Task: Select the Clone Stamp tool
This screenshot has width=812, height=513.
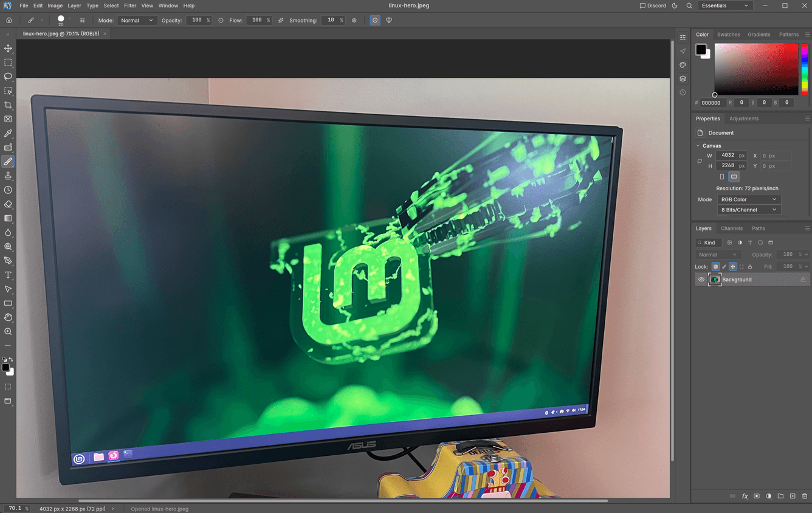Action: [x=8, y=176]
